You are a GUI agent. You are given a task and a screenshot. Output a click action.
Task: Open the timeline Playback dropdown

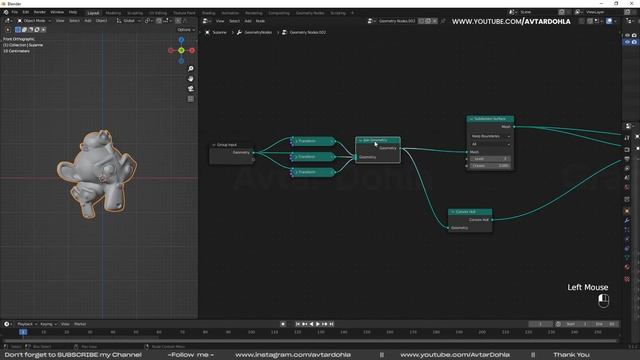(27, 324)
